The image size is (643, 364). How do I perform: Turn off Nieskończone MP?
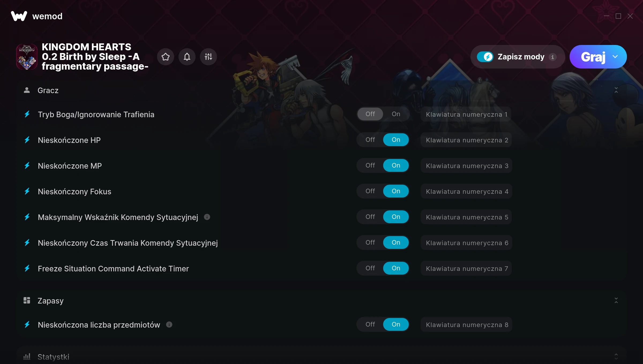pyautogui.click(x=370, y=165)
